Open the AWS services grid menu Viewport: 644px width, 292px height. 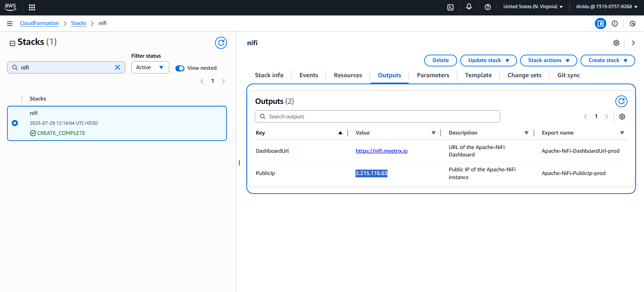pos(32,7)
